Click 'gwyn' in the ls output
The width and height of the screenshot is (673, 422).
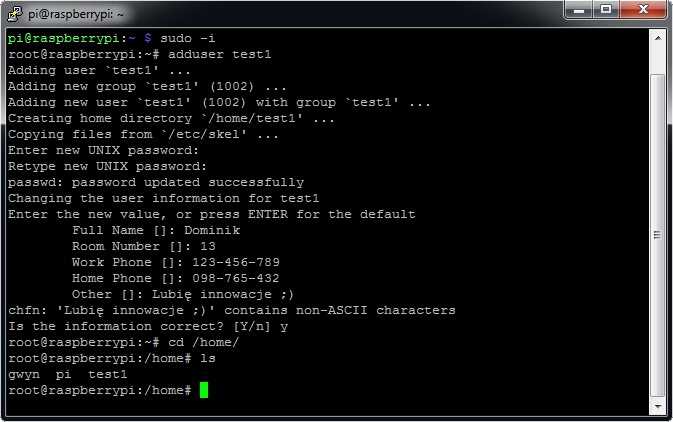tap(23, 374)
